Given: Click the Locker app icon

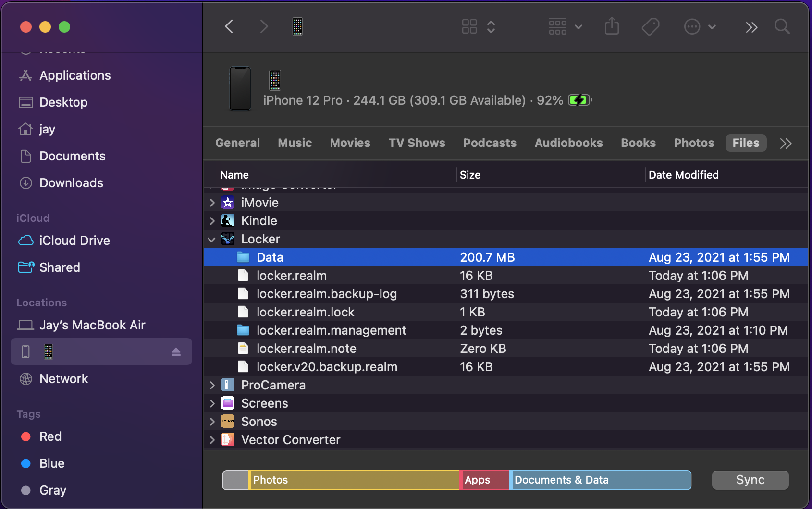Looking at the screenshot, I should click(228, 239).
